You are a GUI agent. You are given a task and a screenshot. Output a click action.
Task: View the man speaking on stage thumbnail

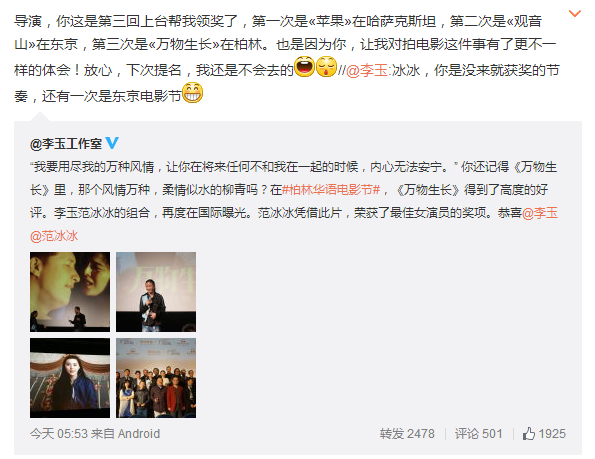point(156,292)
